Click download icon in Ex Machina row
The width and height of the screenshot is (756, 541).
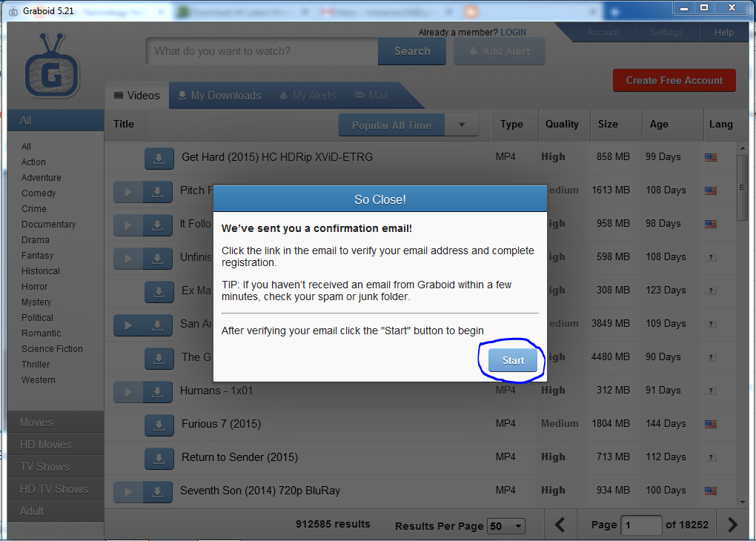159,292
